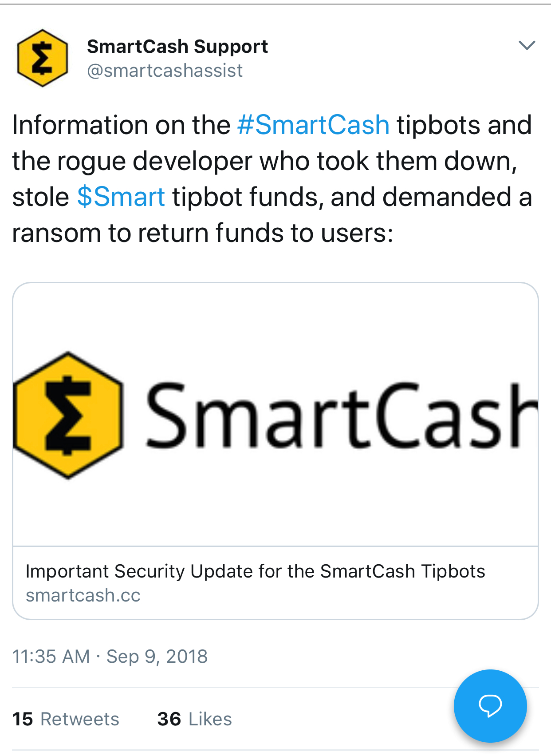View the list of 15 Retweets
551x756 pixels.
[66, 719]
